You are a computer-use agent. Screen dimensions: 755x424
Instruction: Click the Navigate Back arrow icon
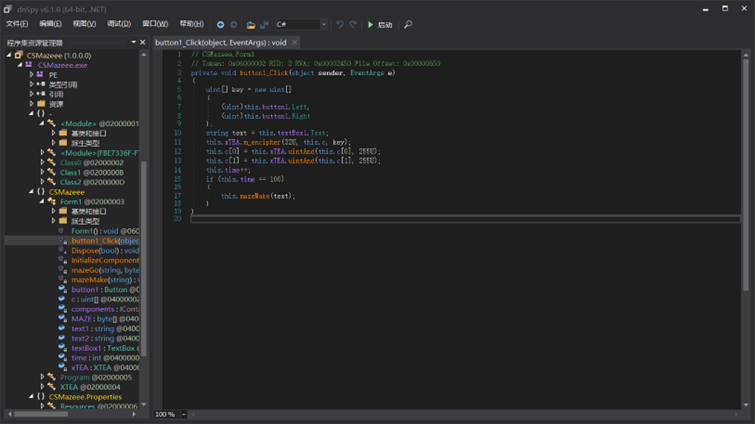(221, 24)
